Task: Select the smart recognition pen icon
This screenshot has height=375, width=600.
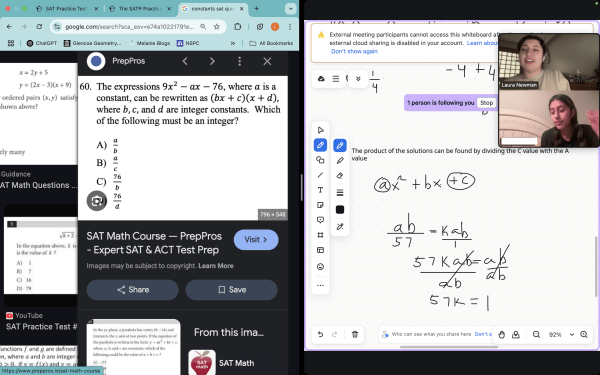Action: pyautogui.click(x=340, y=227)
